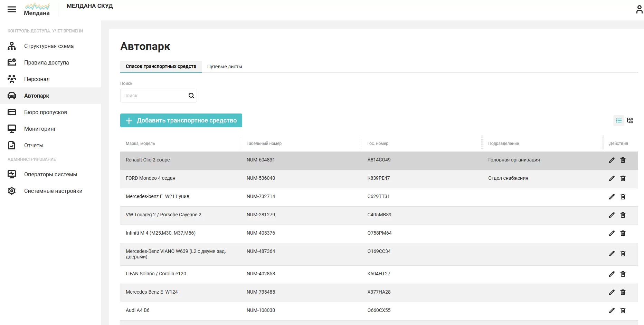
Task: Edit the Mercedes-Benz E W124 row
Action: tap(612, 292)
